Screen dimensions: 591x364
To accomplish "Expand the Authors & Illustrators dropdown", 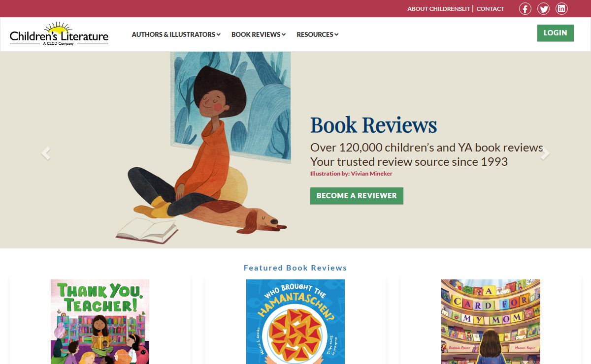I will point(176,34).
